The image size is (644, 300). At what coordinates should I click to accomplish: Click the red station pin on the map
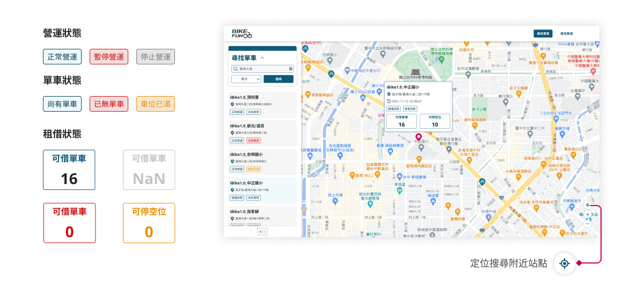pos(419,137)
